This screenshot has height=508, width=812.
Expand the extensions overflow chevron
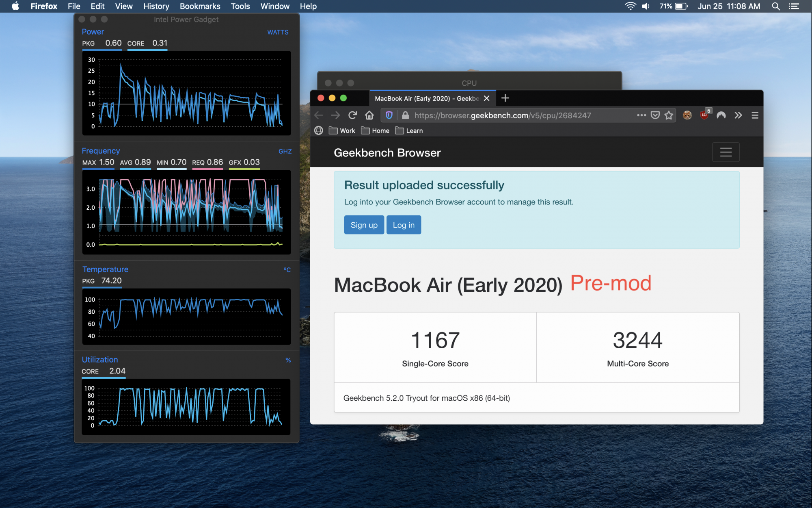pyautogui.click(x=738, y=115)
